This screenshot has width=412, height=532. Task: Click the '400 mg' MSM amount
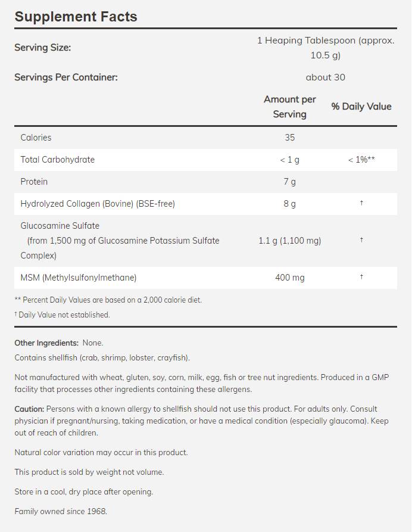[x=289, y=278]
